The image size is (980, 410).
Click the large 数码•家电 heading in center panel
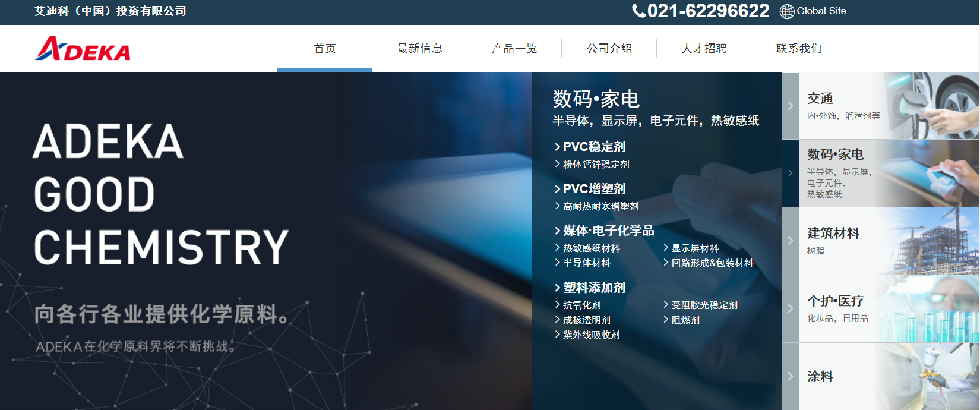click(596, 99)
